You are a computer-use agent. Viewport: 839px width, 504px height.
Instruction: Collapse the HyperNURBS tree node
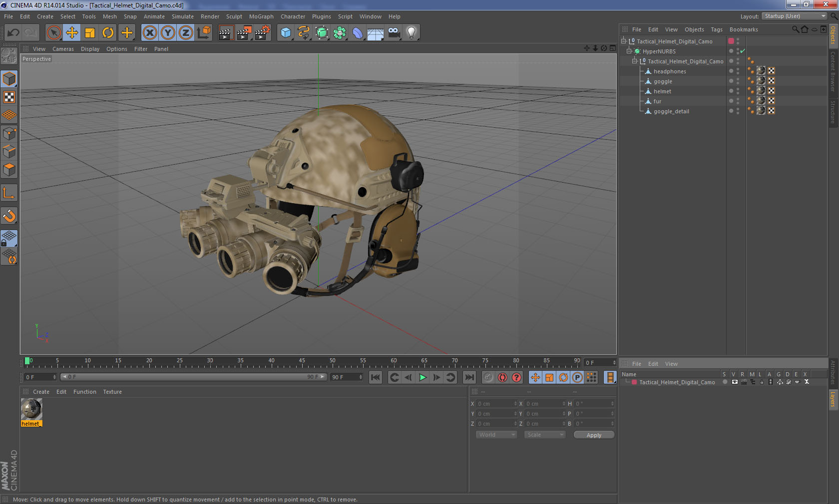click(x=629, y=51)
